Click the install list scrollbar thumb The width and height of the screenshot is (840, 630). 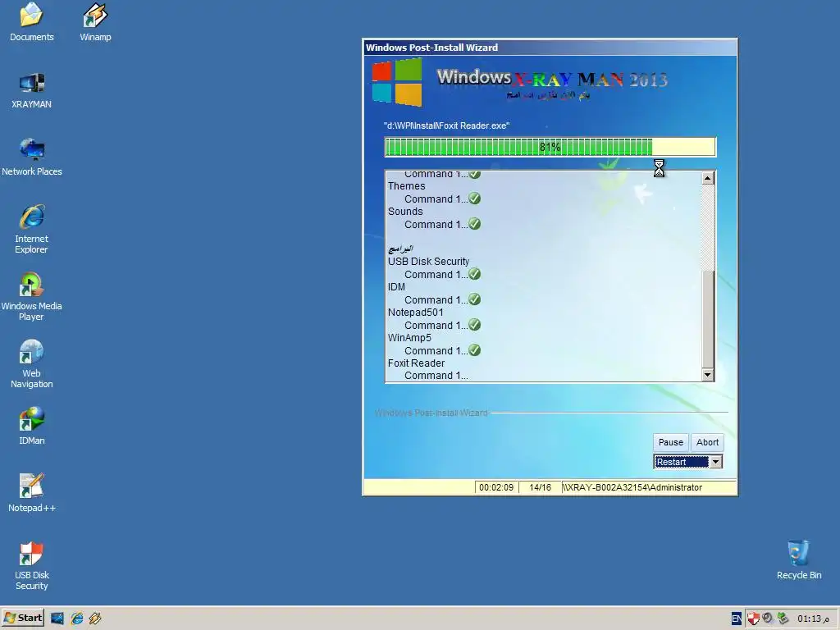(x=708, y=319)
